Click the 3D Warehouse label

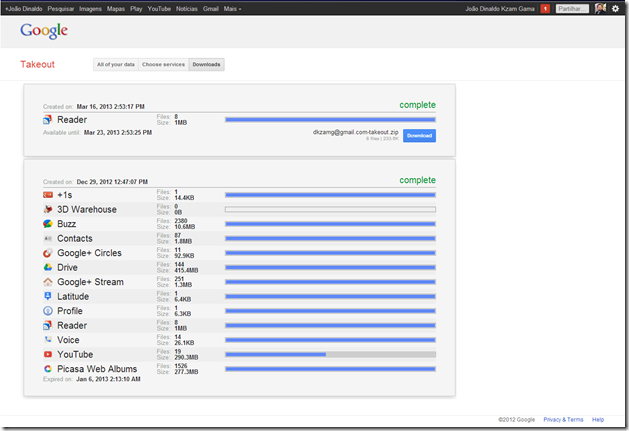pos(87,209)
